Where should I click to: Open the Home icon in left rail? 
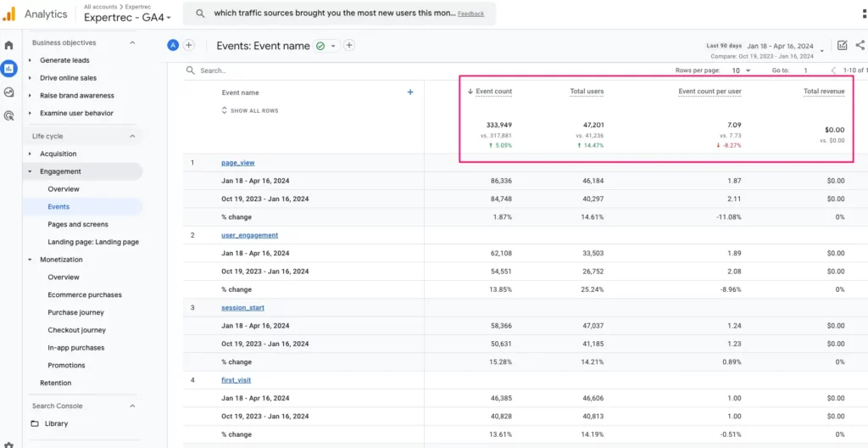[x=8, y=45]
